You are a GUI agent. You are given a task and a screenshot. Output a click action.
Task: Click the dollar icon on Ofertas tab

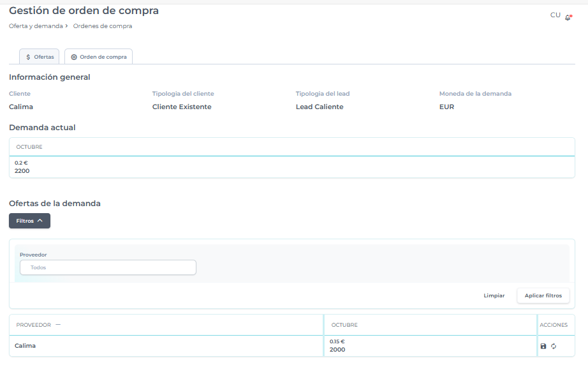(28, 57)
